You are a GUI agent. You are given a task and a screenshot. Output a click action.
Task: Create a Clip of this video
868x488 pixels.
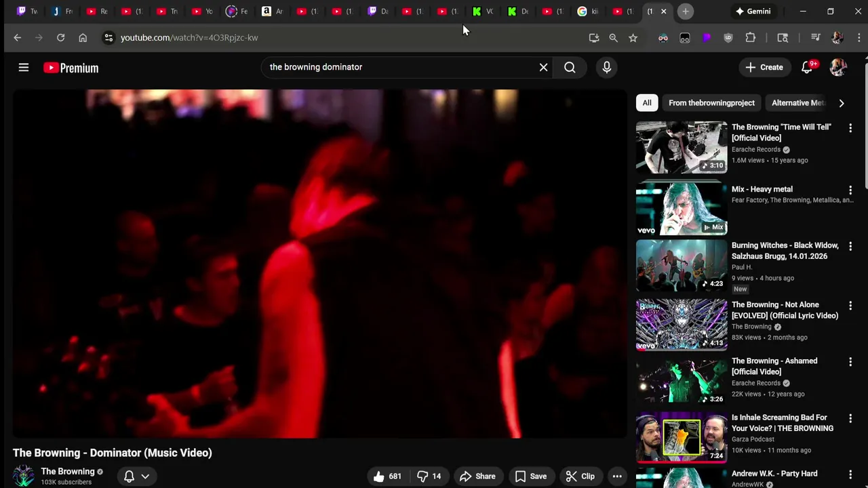(580, 476)
